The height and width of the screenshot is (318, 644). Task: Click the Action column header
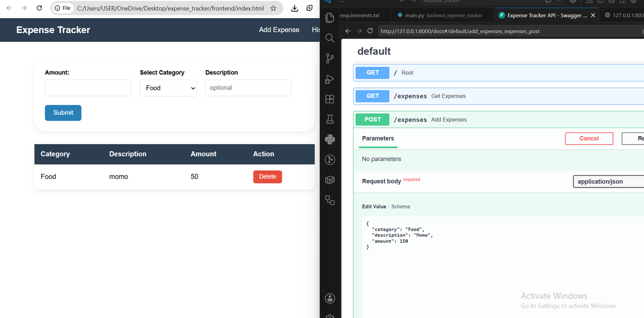[x=264, y=154]
